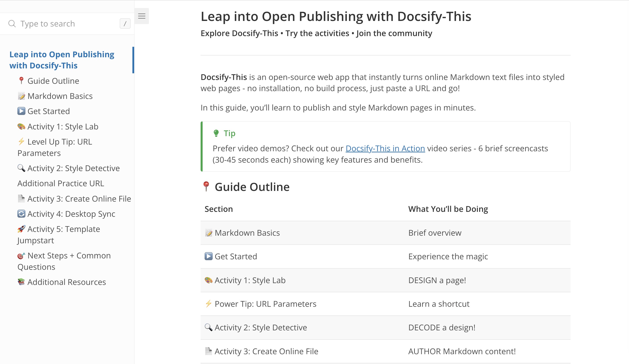Click the magnifier icon for Activity 2 in sidebar
629x364 pixels.
tap(21, 168)
